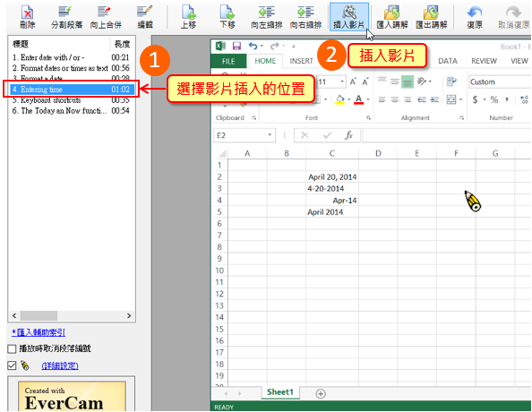Screen dimensions: 532x412
Task: Click the 取消復原 redo icon
Action: click(x=514, y=17)
